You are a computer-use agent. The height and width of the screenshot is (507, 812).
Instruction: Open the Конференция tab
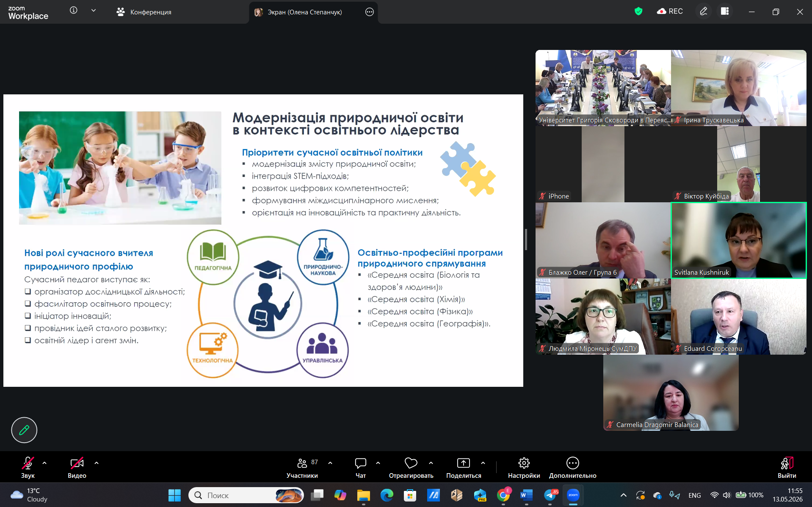[144, 12]
